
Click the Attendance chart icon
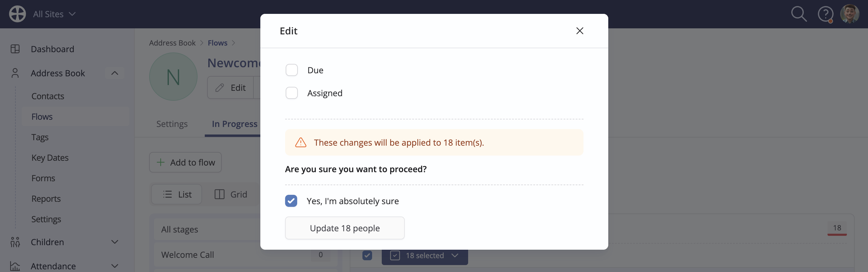(15, 266)
